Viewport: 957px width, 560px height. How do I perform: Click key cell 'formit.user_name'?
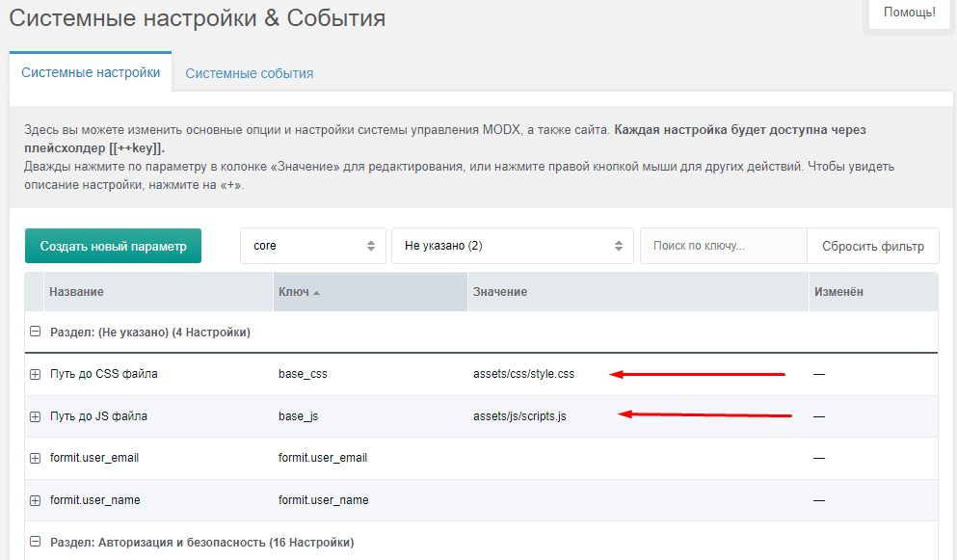[324, 499]
